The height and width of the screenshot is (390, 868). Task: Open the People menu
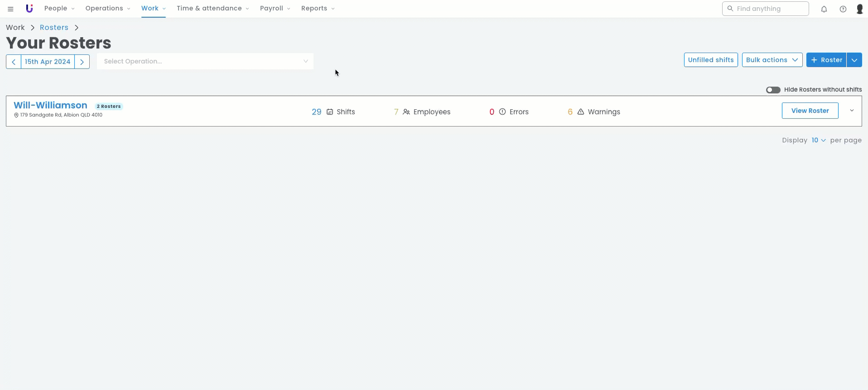pos(59,9)
